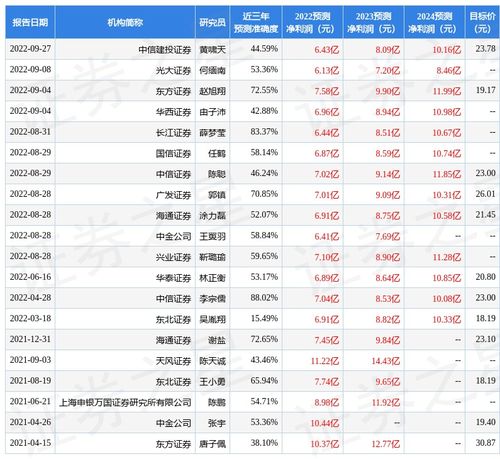Click 2024 profit forecast 8.46亿
Viewport: 500px width, 459px height.
click(x=449, y=70)
